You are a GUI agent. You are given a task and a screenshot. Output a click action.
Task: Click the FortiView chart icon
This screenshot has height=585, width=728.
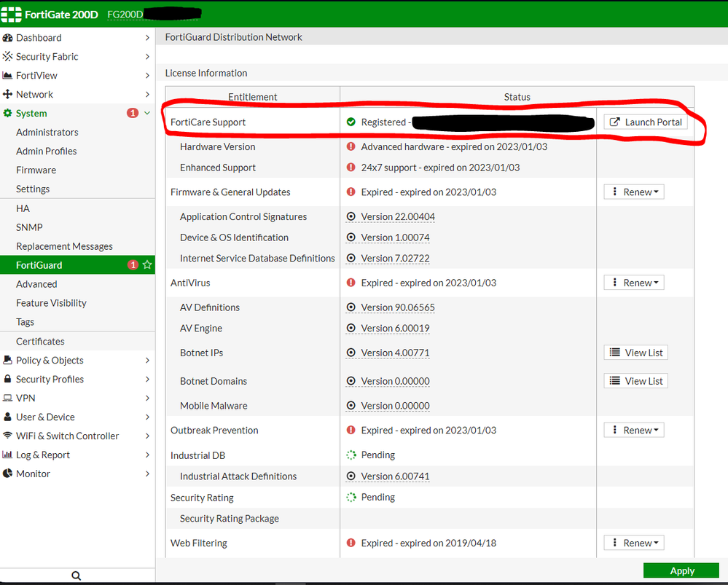[7, 75]
